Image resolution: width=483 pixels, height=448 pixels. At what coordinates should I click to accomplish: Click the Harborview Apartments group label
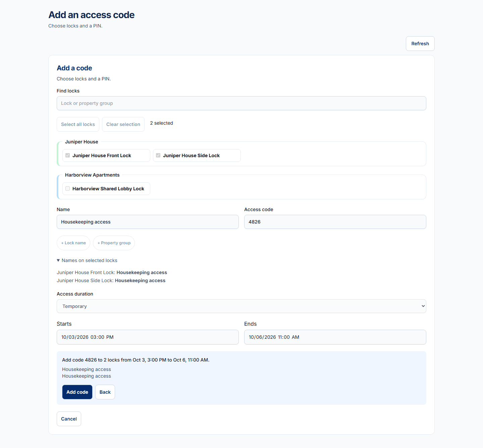(92, 175)
